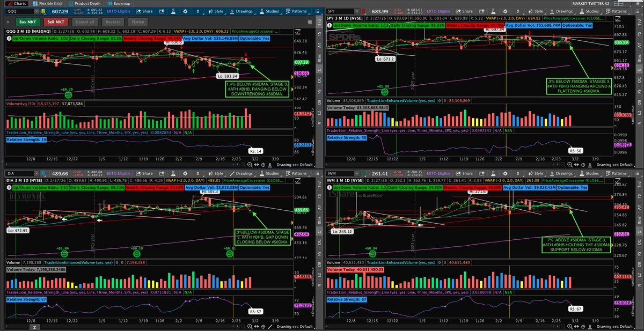Click the zoom in magnifier below QQQ chart

pos(250,165)
